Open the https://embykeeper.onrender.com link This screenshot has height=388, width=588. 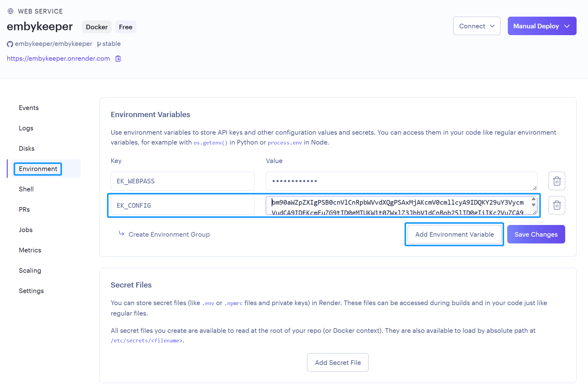pos(58,59)
